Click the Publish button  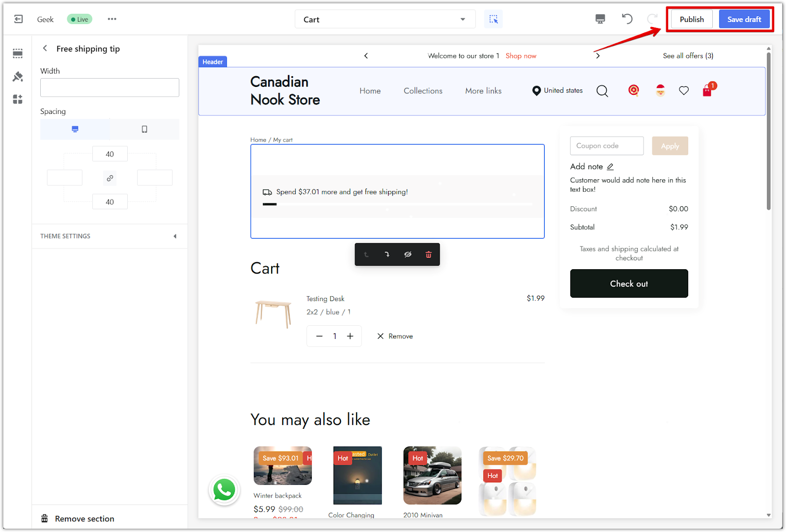[x=691, y=20]
